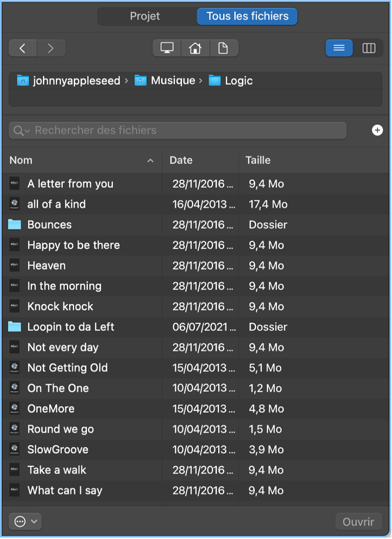Viewport: 392px width, 539px height.
Task: Select Take a walk file name
Action: tap(57, 470)
